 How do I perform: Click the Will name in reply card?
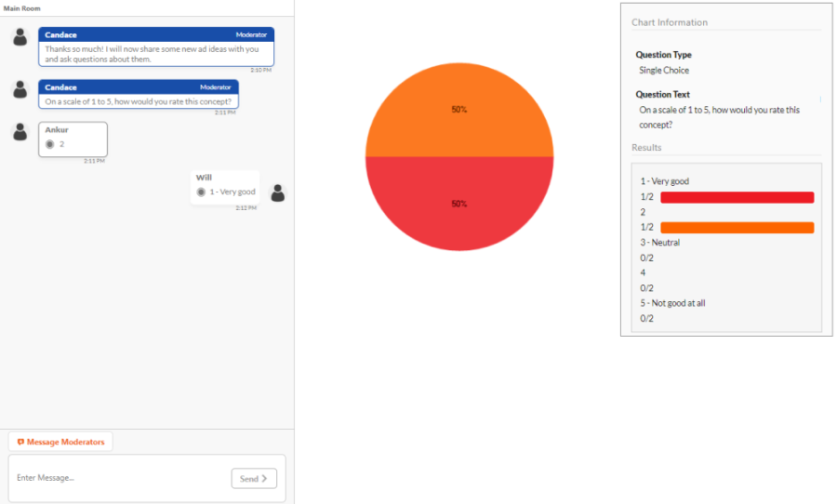[x=204, y=178]
